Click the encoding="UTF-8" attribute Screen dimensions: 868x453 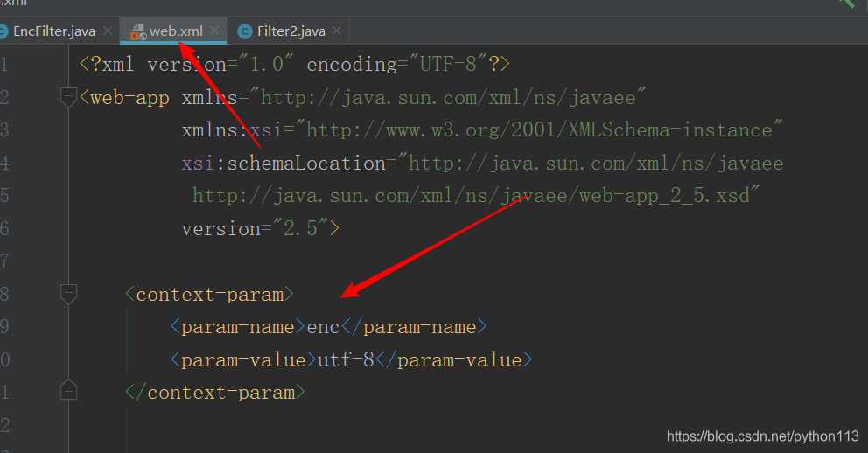pyautogui.click(x=397, y=65)
